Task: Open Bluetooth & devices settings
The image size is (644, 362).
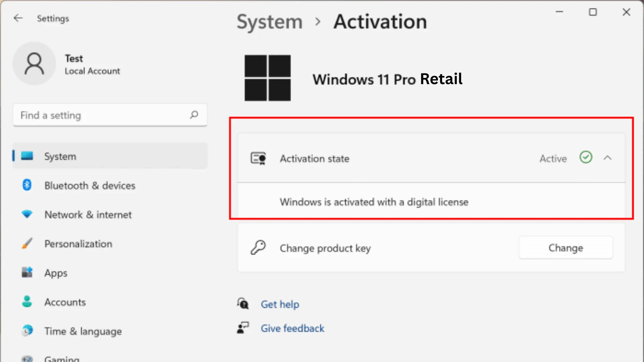Action: tap(110, 185)
